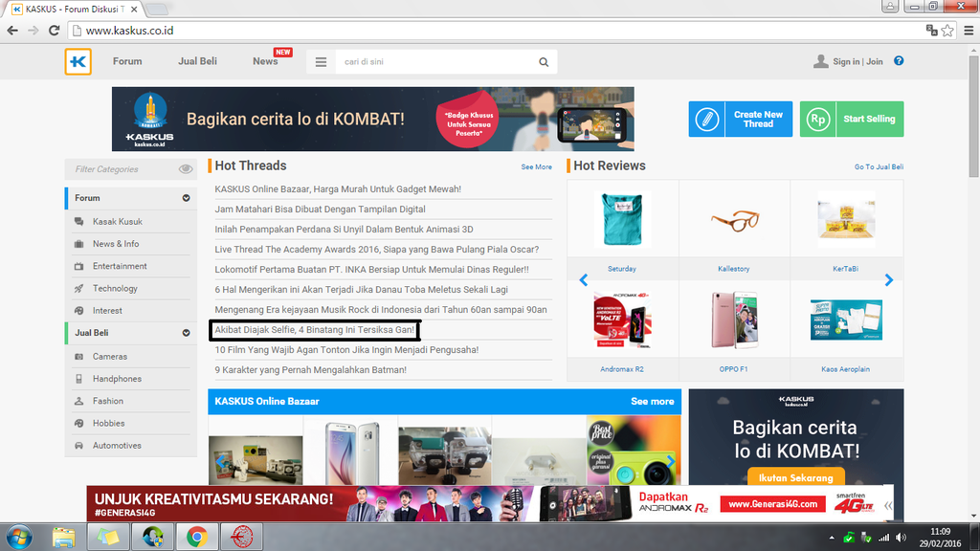Screen dimensions: 980x551
Task: Open thread 'KASKUS Online Bazaar, Harga Murah'
Action: [x=338, y=189]
